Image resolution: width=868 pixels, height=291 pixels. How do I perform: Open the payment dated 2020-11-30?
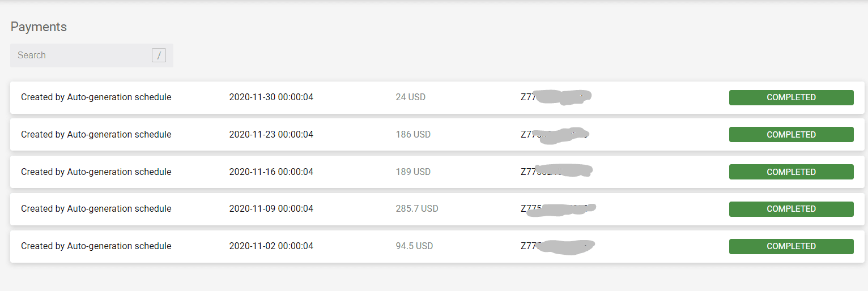click(x=437, y=97)
